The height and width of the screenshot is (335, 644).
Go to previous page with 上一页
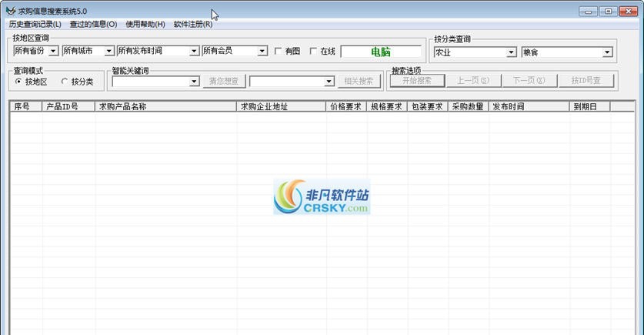coord(473,81)
